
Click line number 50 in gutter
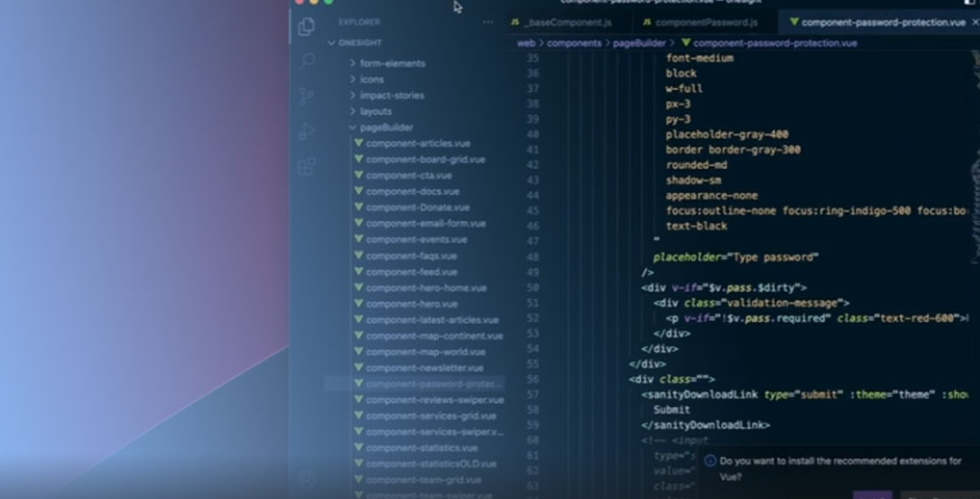(x=533, y=287)
